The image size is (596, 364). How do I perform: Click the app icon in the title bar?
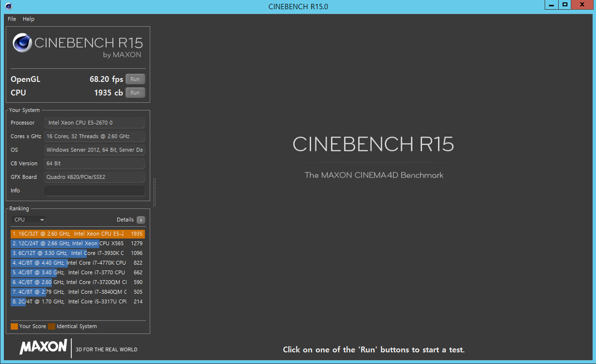pos(9,6)
